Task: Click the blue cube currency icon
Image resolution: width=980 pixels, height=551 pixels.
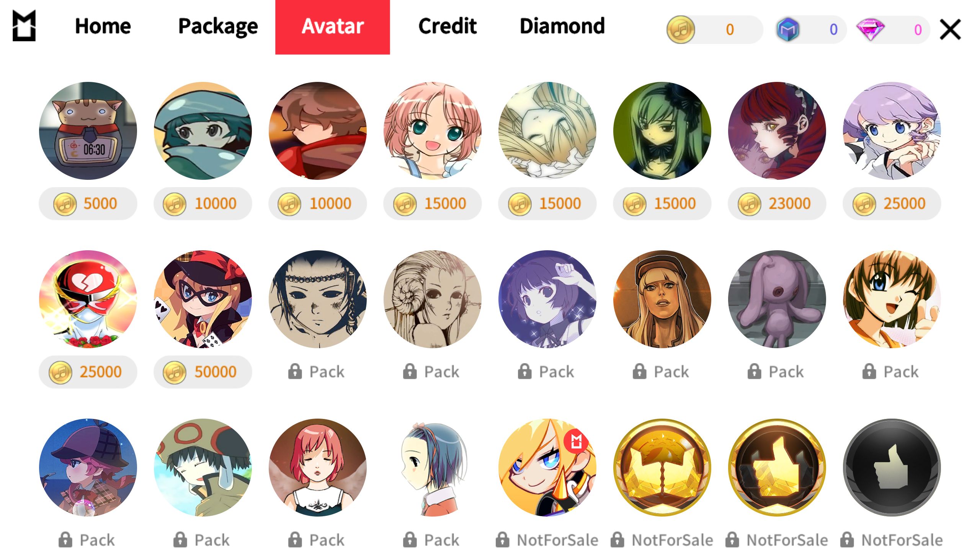Action: click(x=788, y=29)
